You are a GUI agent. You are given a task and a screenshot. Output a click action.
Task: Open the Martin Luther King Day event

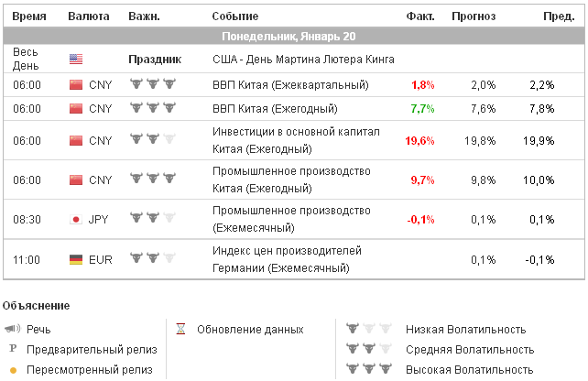(x=303, y=60)
